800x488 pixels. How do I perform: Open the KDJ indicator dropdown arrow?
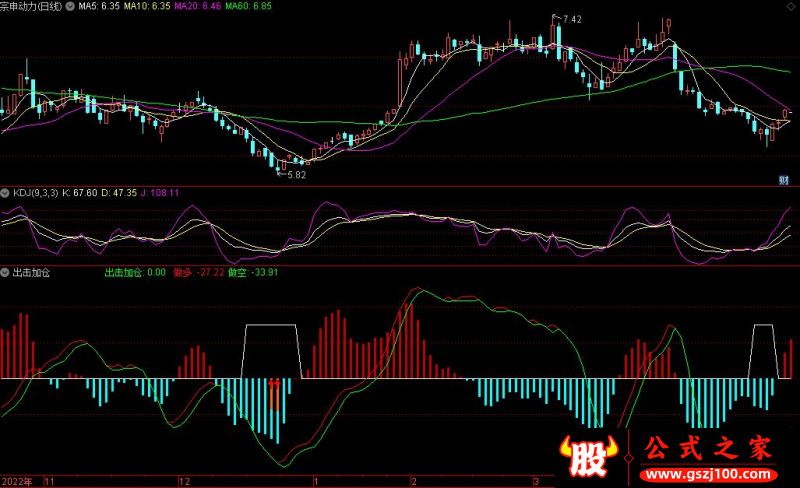coord(5,193)
